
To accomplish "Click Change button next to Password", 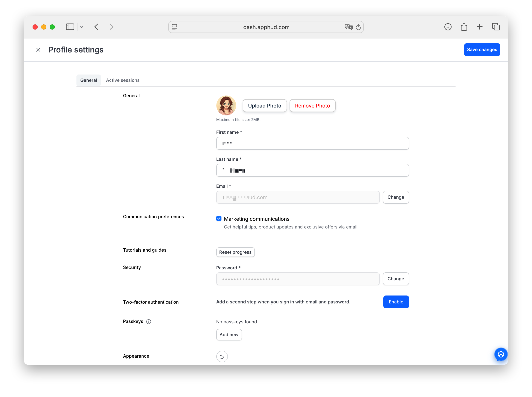I will (x=396, y=279).
